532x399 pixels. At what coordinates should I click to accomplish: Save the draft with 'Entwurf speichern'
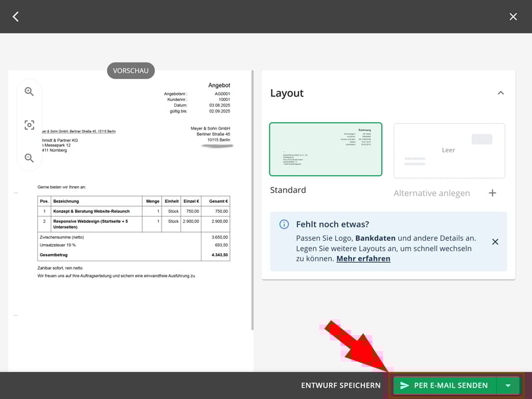pyautogui.click(x=340, y=385)
